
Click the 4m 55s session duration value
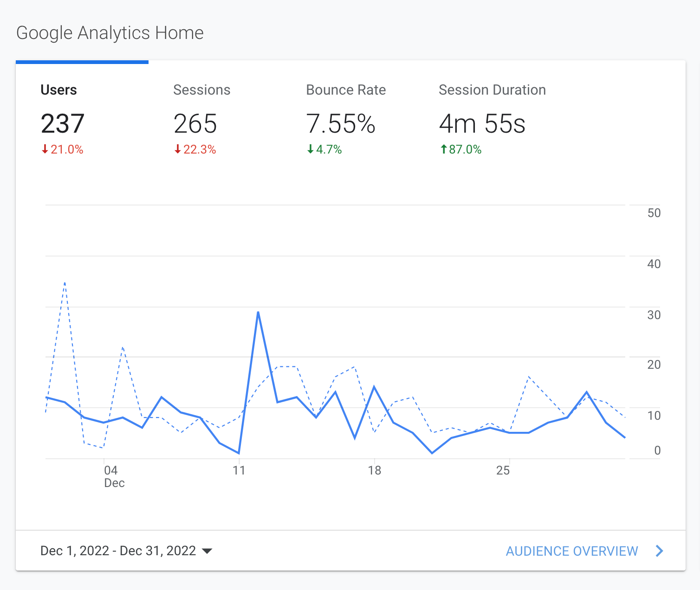pyautogui.click(x=482, y=124)
